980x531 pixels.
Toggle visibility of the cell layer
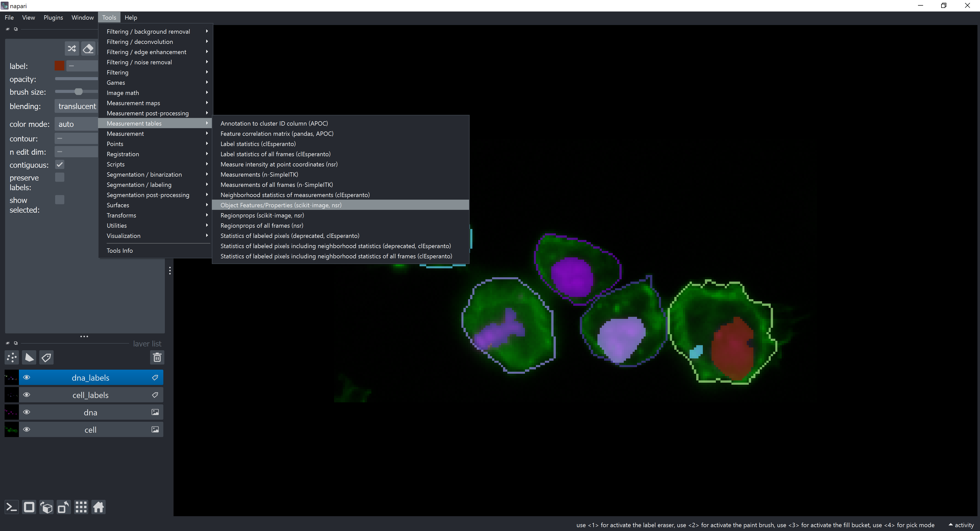click(27, 429)
